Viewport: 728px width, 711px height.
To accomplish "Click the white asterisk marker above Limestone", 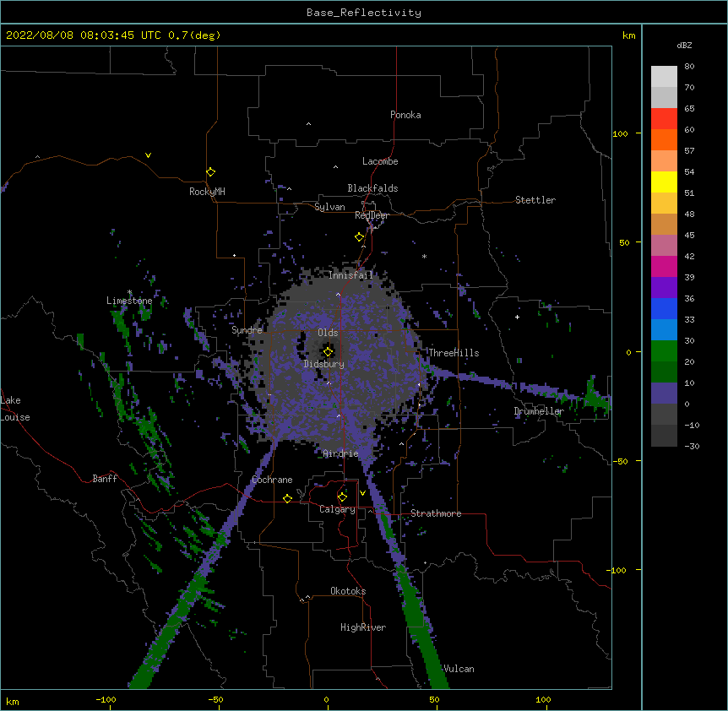I will [x=129, y=292].
